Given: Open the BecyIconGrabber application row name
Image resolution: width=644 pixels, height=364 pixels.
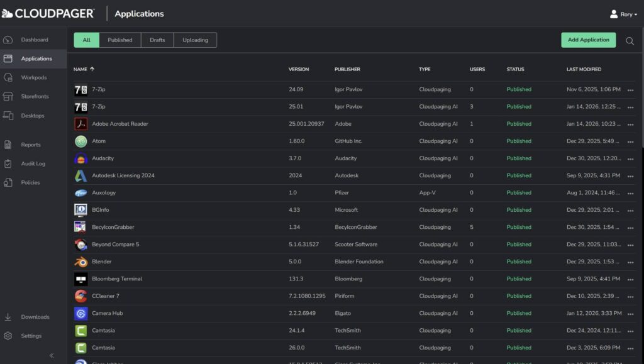Looking at the screenshot, I should [113, 227].
